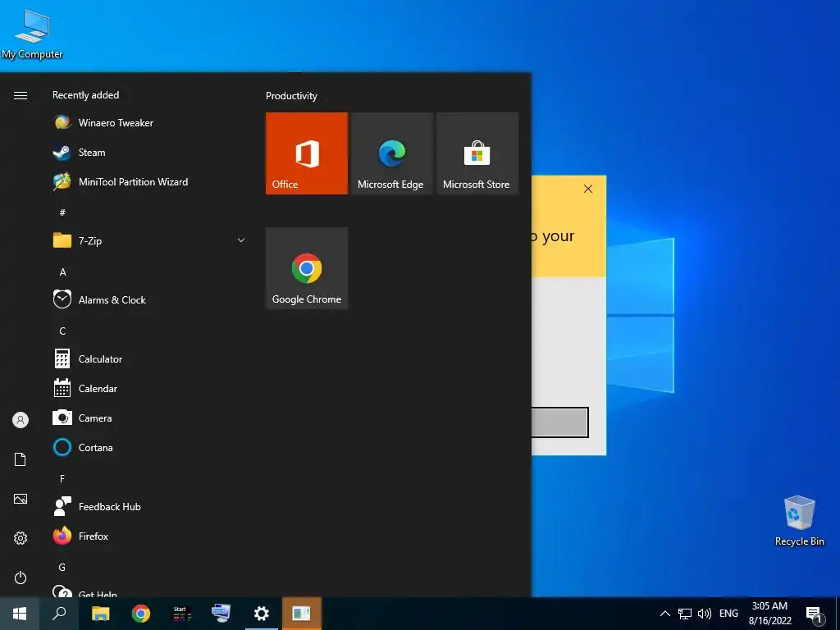This screenshot has height=630, width=840.
Task: Open the Microsoft Store tile
Action: (x=477, y=153)
